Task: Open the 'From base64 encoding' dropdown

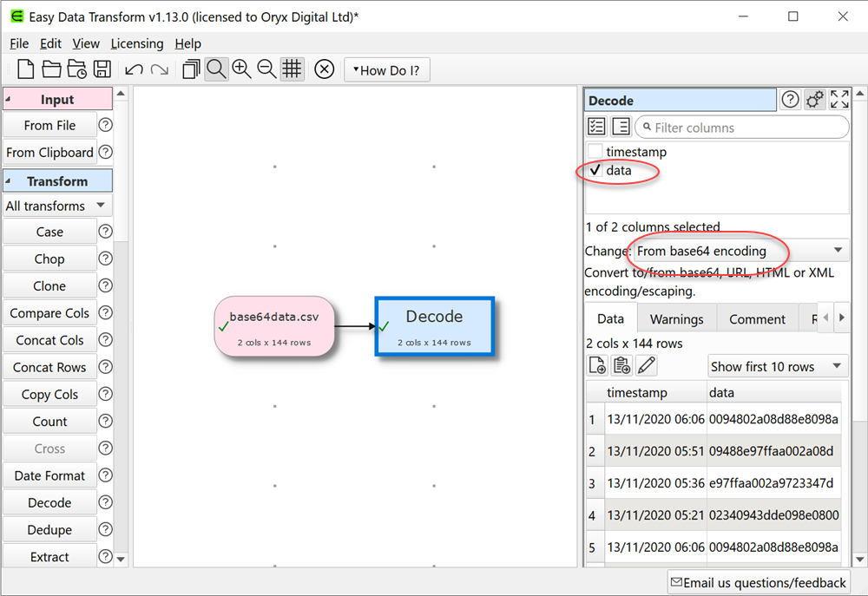Action: [x=740, y=251]
